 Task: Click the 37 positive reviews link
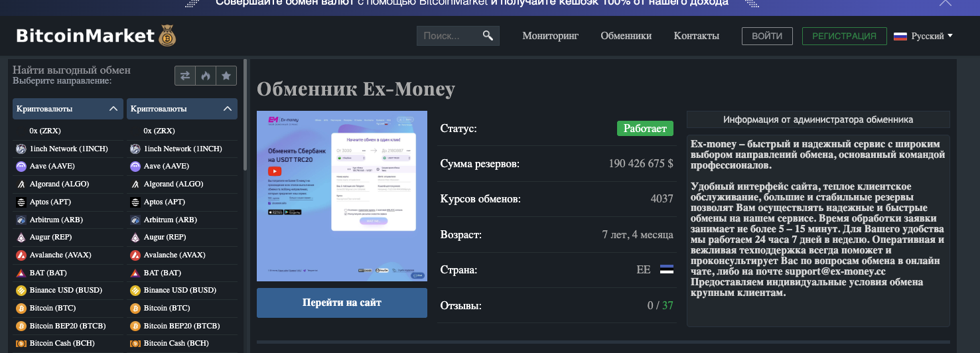coord(667,306)
